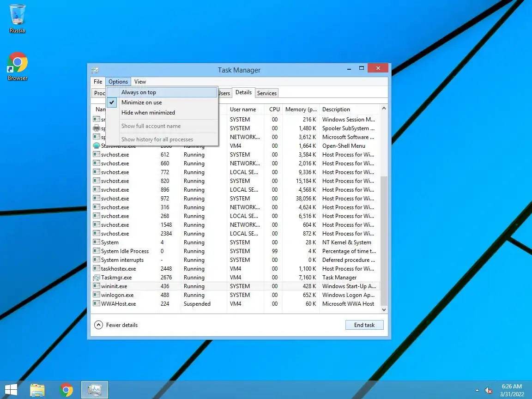This screenshot has width=532, height=399.
Task: Select the WWAHost.exe Suspended status
Action: [197, 304]
